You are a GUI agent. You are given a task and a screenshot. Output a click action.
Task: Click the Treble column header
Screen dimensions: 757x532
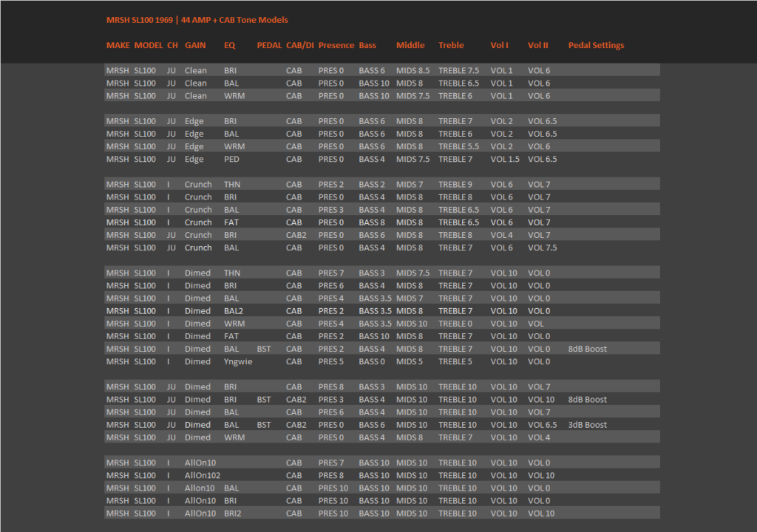coord(451,45)
